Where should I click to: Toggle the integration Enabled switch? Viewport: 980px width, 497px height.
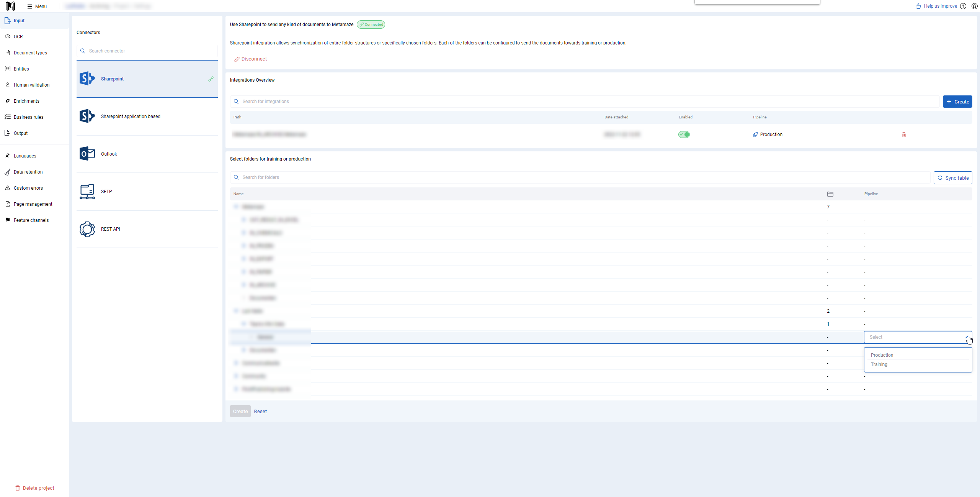(684, 135)
